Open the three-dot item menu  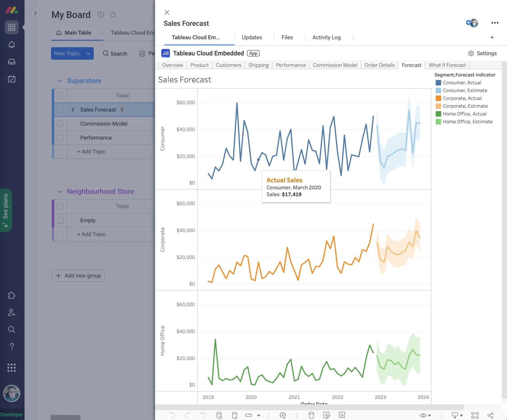[x=495, y=23]
